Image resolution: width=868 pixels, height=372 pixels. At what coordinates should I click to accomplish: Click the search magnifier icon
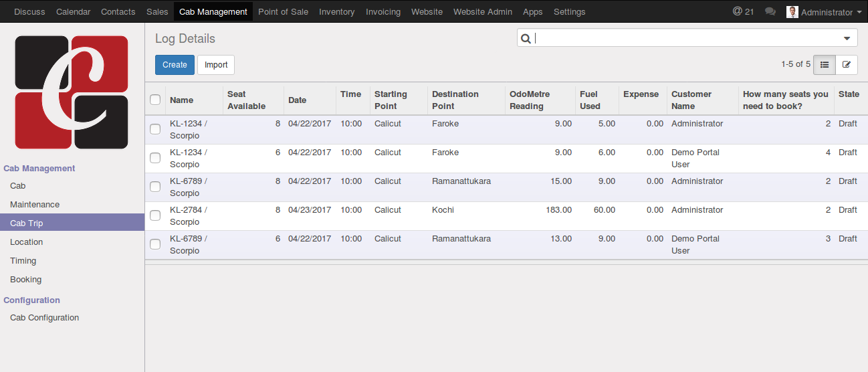526,39
